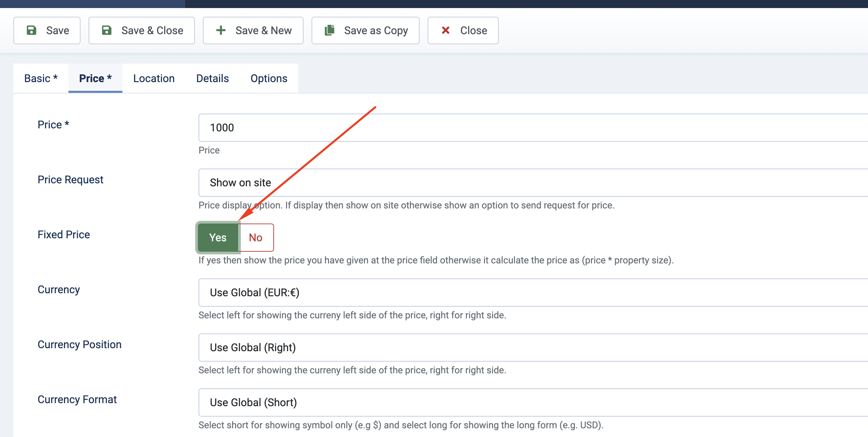Screen dimensions: 868x437
Task: Click the copy icon on Save as Copy
Action: pos(329,30)
